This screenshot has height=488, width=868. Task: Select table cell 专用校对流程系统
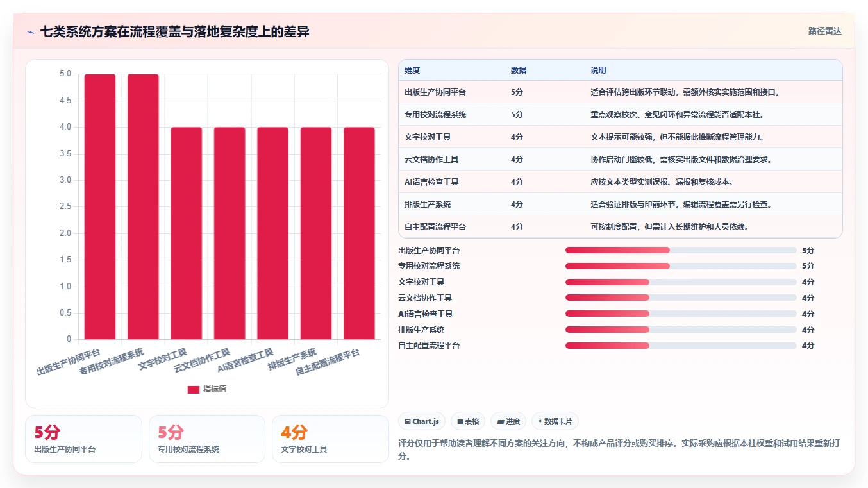(x=435, y=115)
